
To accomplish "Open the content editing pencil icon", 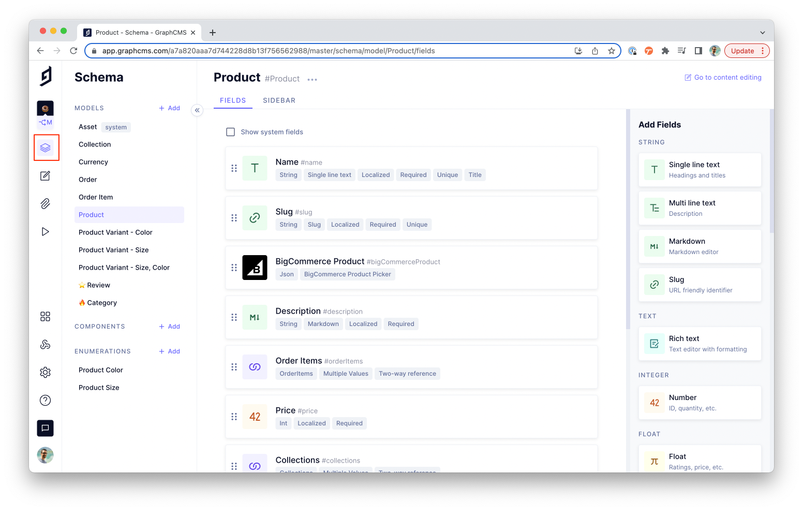I will pyautogui.click(x=46, y=176).
